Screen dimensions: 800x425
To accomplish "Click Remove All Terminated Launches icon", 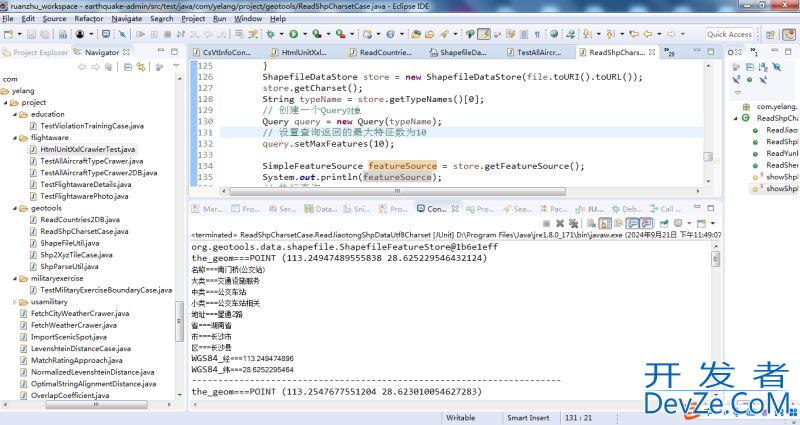I will 573,223.
